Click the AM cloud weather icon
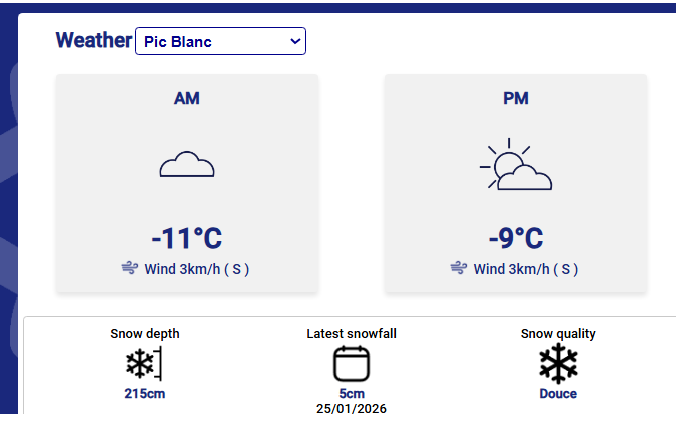Image resolution: width=676 pixels, height=422 pixels. point(187,164)
